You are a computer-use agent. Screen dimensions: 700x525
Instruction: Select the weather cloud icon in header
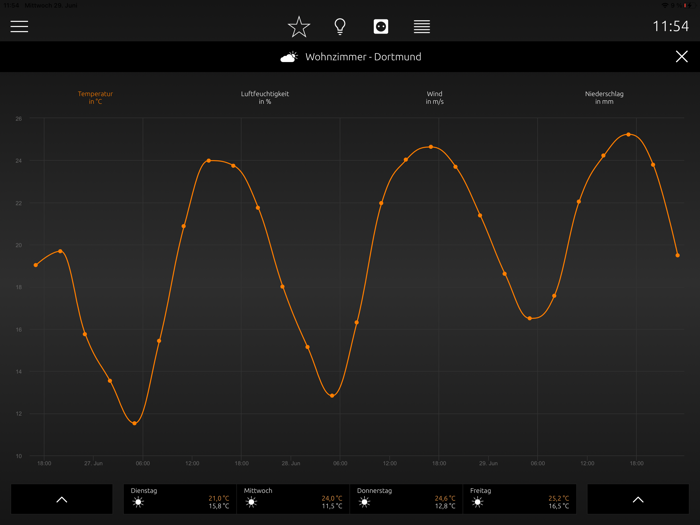coord(289,57)
